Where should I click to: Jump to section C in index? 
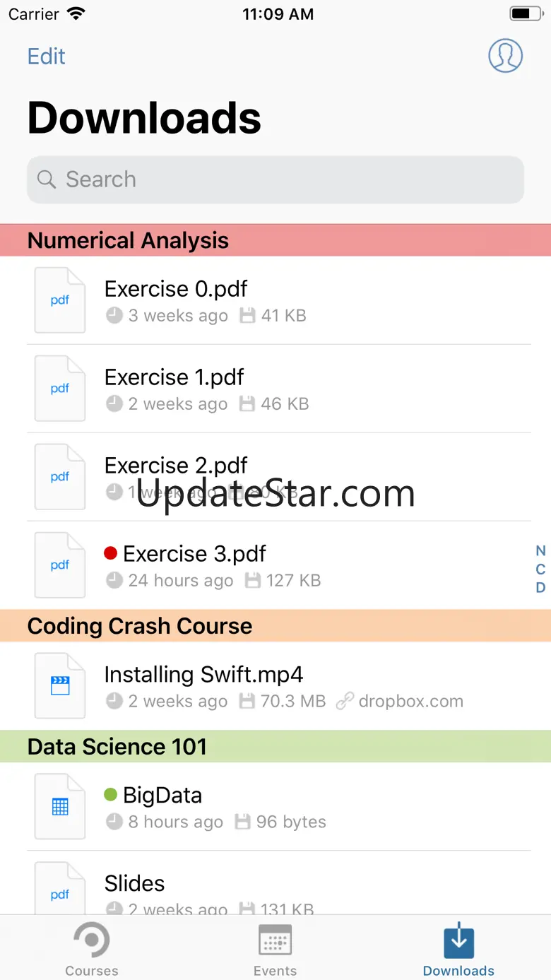pos(540,569)
